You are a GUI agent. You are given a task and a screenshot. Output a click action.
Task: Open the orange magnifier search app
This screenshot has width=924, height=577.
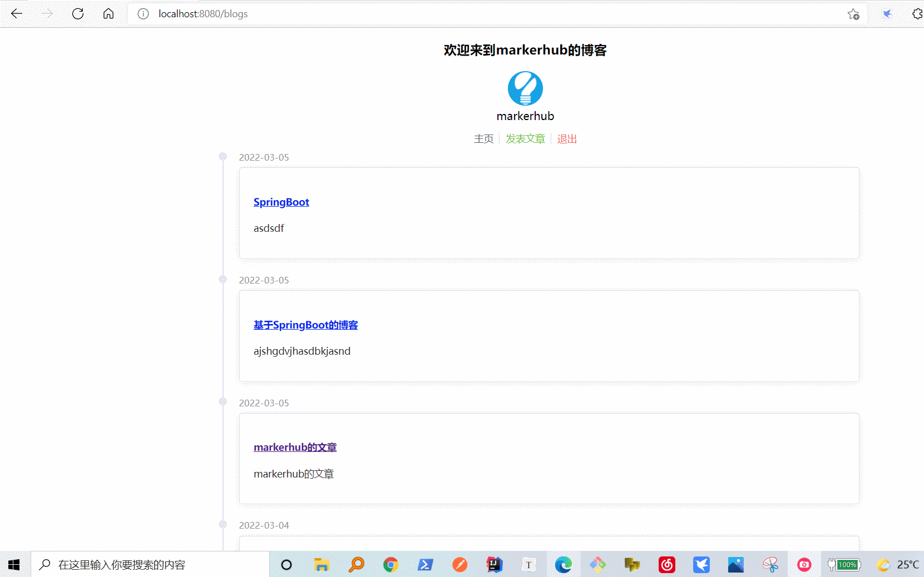pyautogui.click(x=356, y=565)
